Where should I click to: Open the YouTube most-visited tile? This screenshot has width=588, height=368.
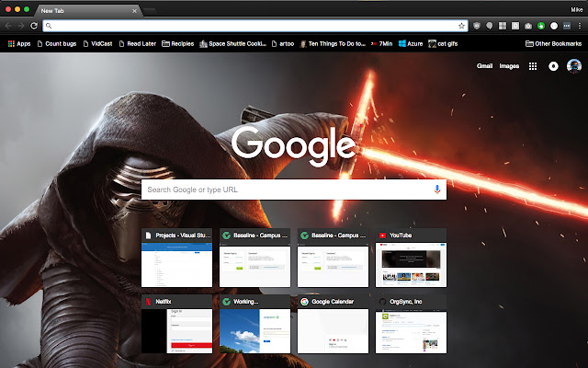[x=411, y=258]
